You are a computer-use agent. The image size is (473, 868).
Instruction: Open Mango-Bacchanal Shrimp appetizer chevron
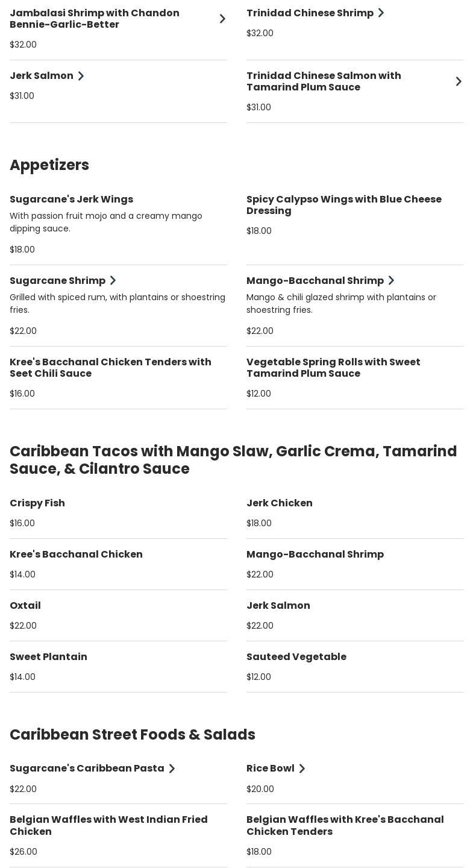tap(391, 281)
